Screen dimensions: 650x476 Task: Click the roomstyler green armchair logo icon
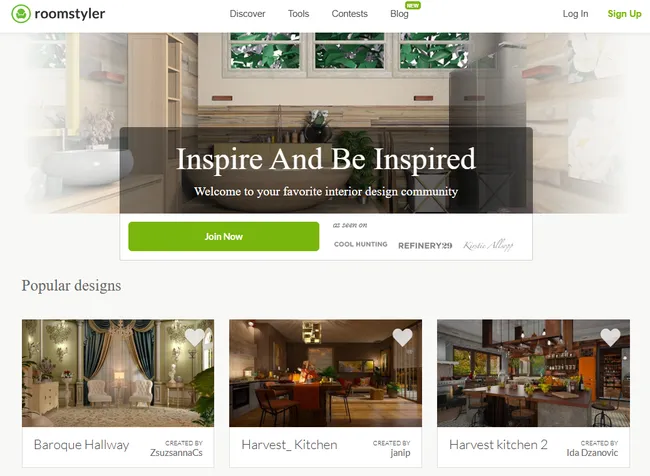click(x=21, y=14)
